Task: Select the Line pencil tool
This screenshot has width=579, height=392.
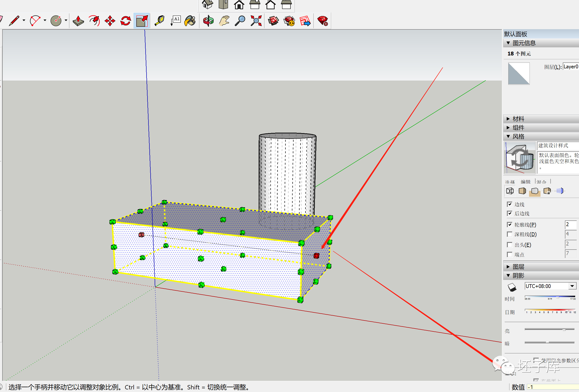Action: click(x=14, y=21)
